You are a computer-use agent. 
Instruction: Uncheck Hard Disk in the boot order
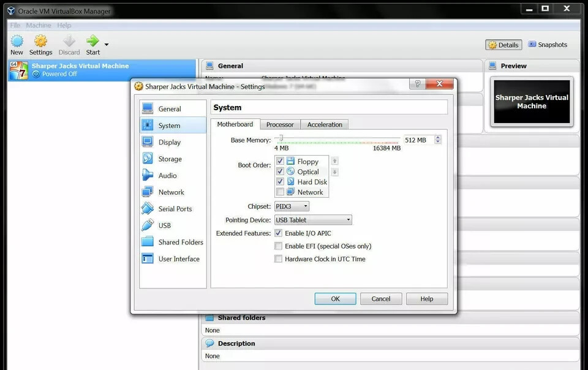[280, 181]
